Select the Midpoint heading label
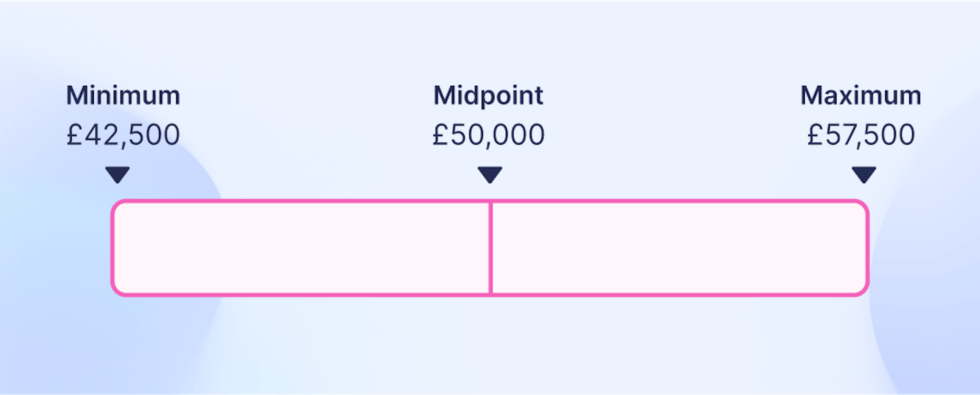 [x=488, y=95]
